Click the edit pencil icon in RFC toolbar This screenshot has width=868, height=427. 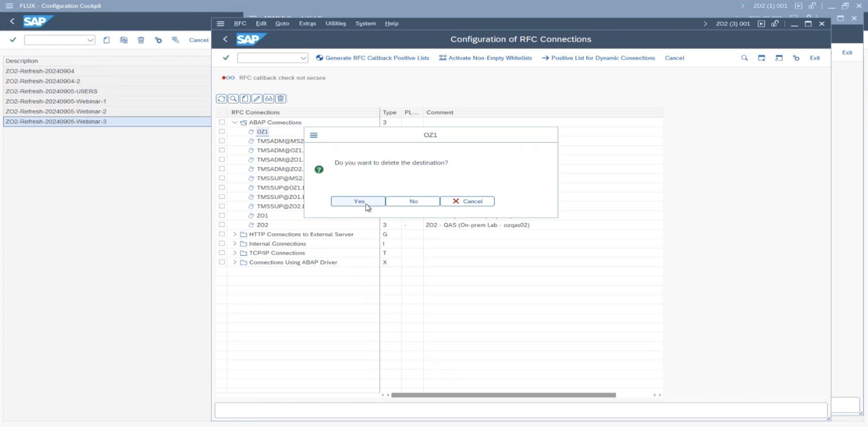tap(257, 99)
